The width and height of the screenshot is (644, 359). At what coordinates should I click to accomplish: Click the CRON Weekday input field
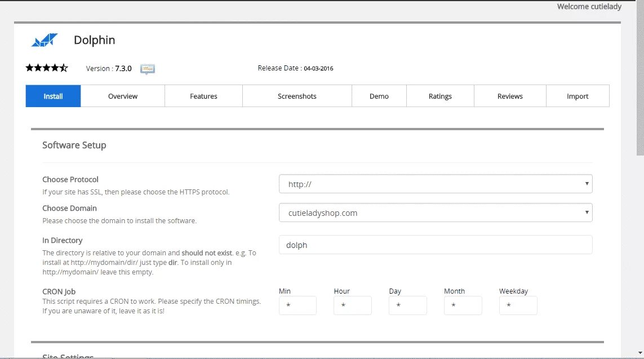tap(518, 305)
